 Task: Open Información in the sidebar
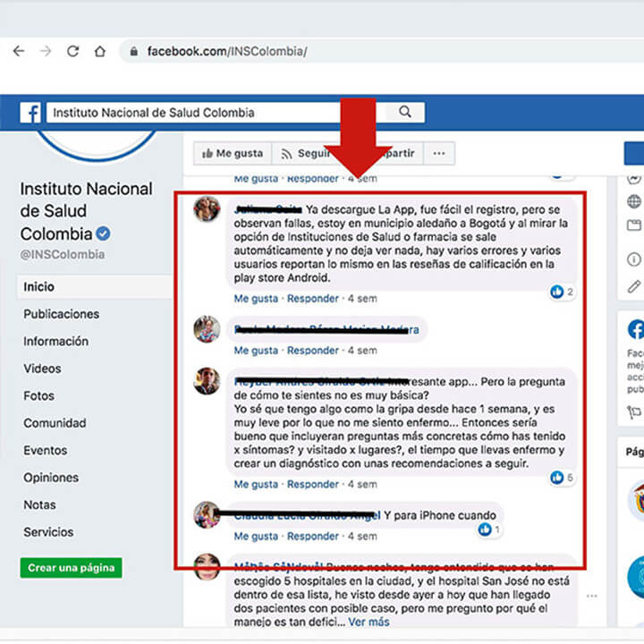pyautogui.click(x=55, y=342)
